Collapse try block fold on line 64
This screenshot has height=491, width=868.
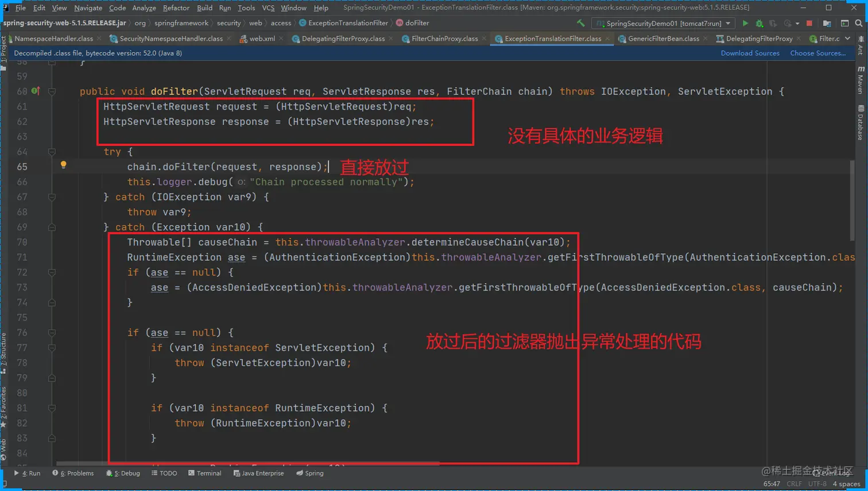point(52,152)
